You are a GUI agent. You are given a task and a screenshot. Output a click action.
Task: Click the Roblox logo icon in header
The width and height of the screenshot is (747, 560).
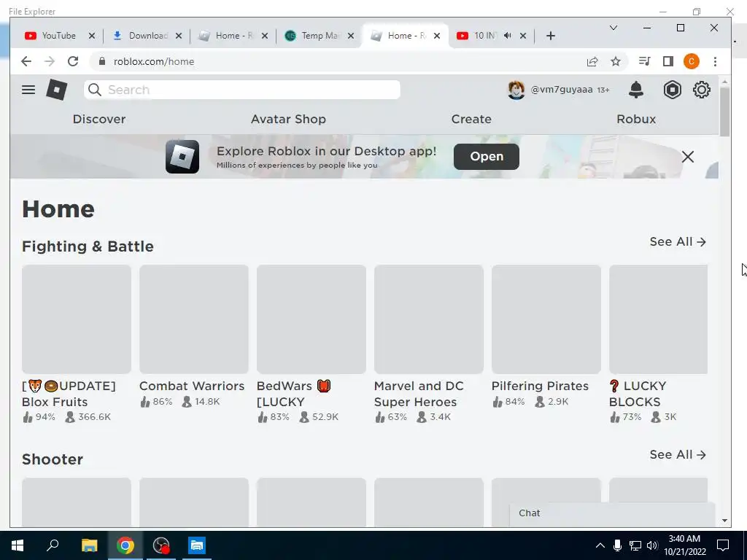pyautogui.click(x=57, y=90)
